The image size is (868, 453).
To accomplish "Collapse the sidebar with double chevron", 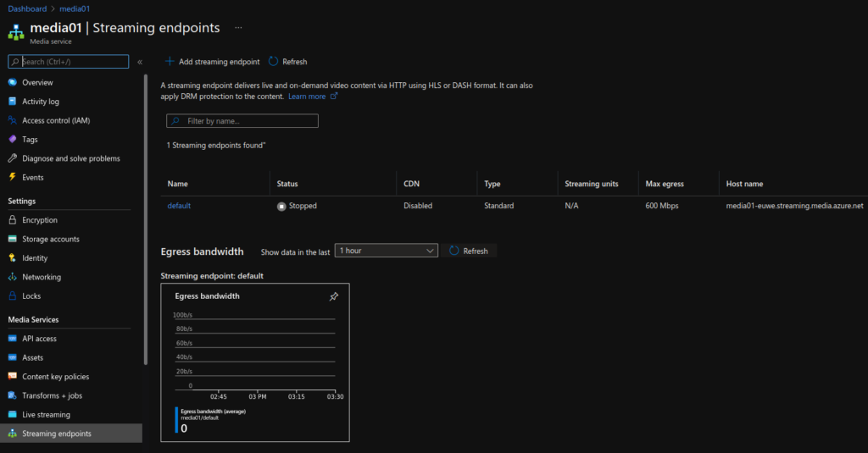I will point(140,62).
